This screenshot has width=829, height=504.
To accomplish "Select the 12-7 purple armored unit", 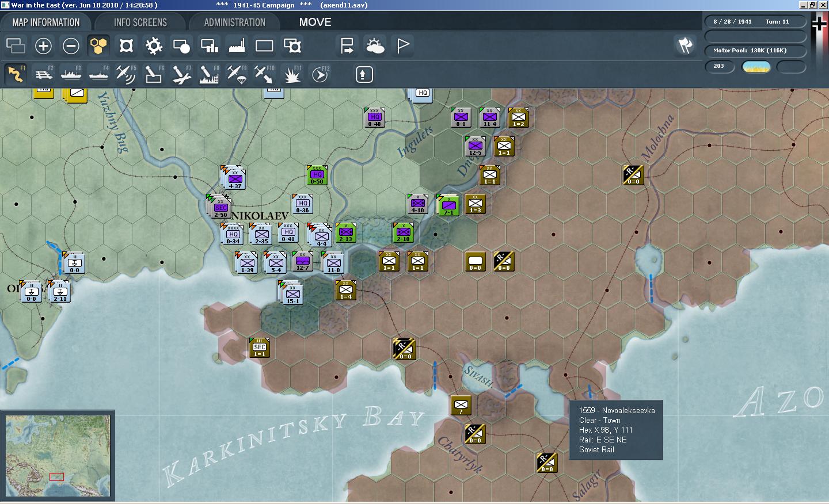I will tap(302, 261).
